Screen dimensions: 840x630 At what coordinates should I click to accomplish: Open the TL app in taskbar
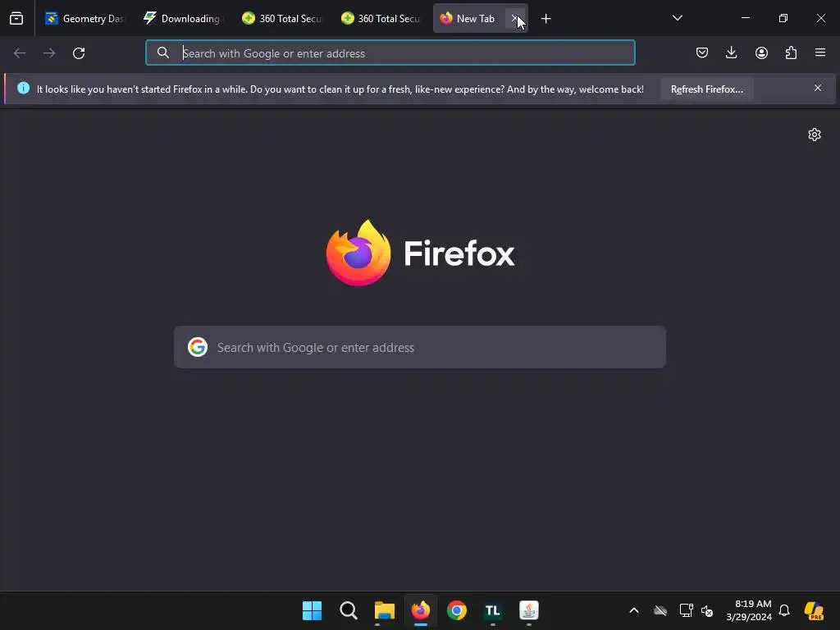coord(493,610)
